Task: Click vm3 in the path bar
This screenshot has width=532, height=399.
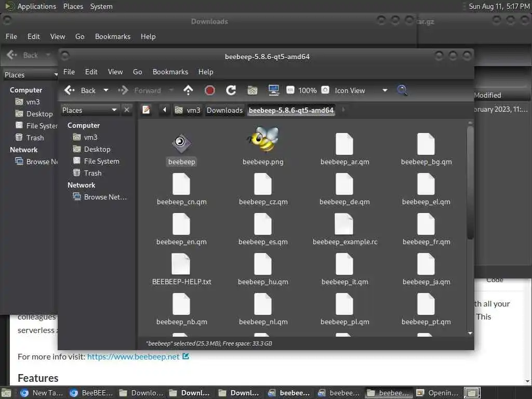Action: (x=188, y=110)
